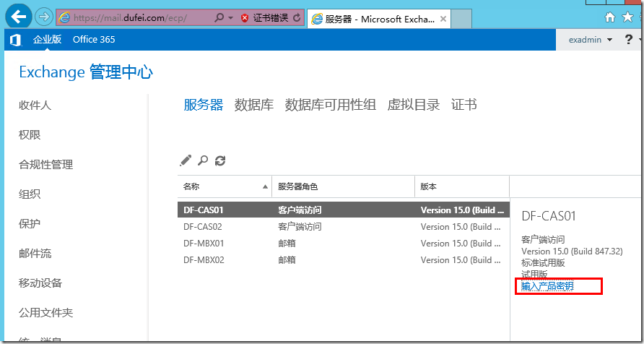Open the exadmin user dropdown
The height and width of the screenshot is (344, 644).
click(x=590, y=40)
